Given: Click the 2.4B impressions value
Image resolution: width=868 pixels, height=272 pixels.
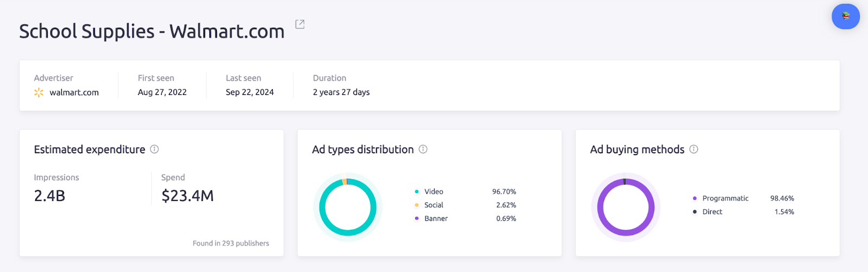Looking at the screenshot, I should coord(50,195).
